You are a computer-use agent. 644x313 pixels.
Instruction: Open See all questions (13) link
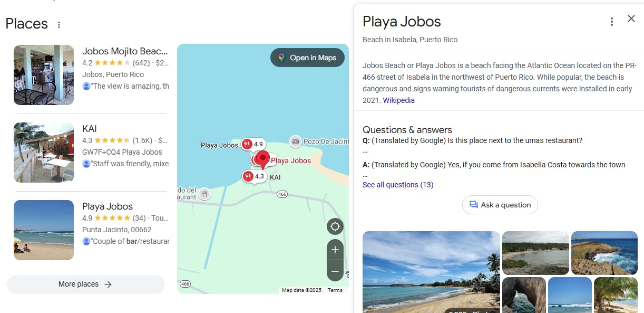coord(397,185)
